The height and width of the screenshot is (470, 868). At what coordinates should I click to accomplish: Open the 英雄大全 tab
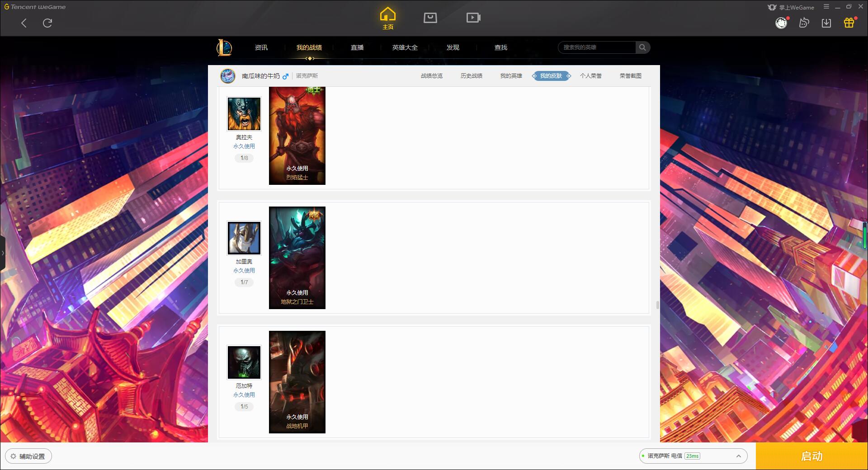tap(405, 47)
